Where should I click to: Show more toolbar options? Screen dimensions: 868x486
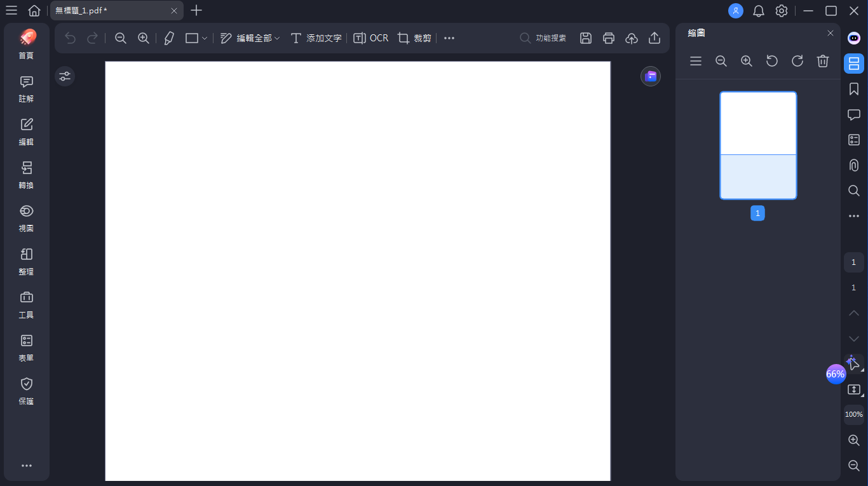(x=449, y=38)
